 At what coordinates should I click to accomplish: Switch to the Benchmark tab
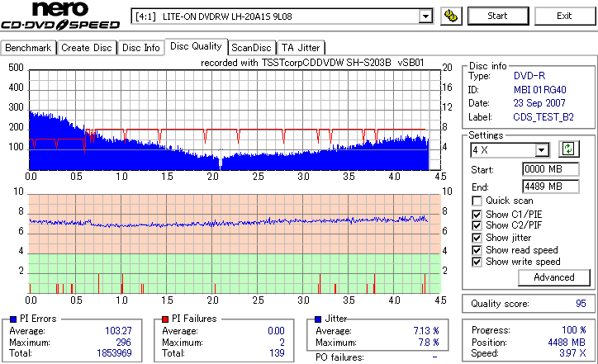(x=28, y=48)
